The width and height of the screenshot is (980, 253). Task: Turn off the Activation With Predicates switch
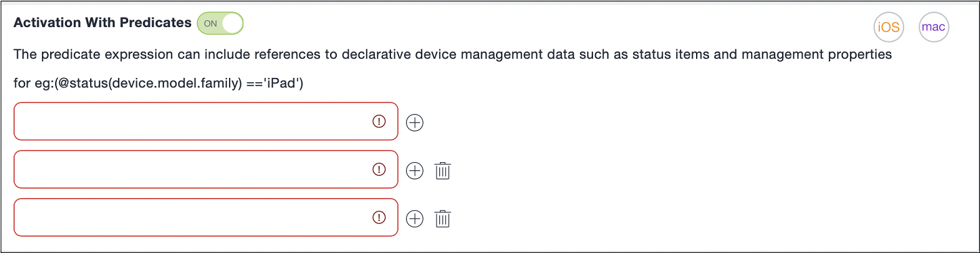coord(220,23)
